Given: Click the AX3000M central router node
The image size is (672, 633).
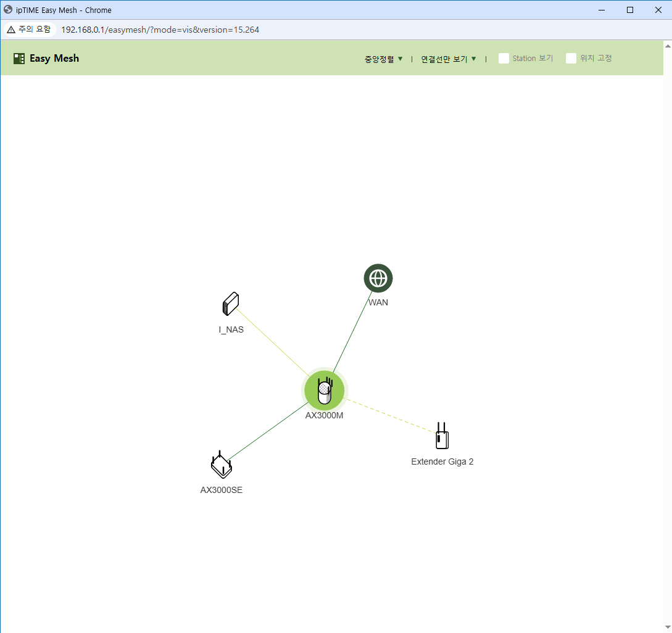Looking at the screenshot, I should coord(325,391).
